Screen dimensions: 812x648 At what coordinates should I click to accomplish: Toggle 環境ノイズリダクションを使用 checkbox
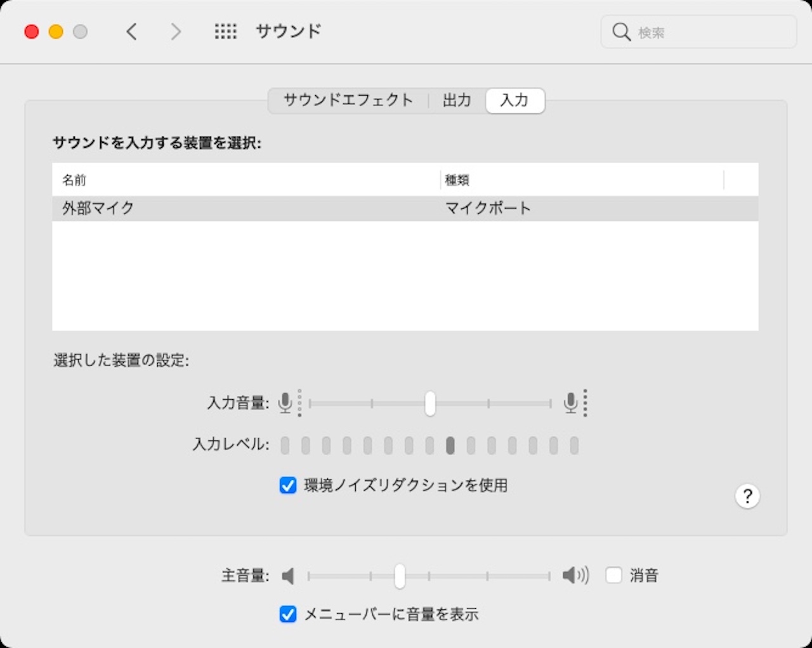(288, 486)
